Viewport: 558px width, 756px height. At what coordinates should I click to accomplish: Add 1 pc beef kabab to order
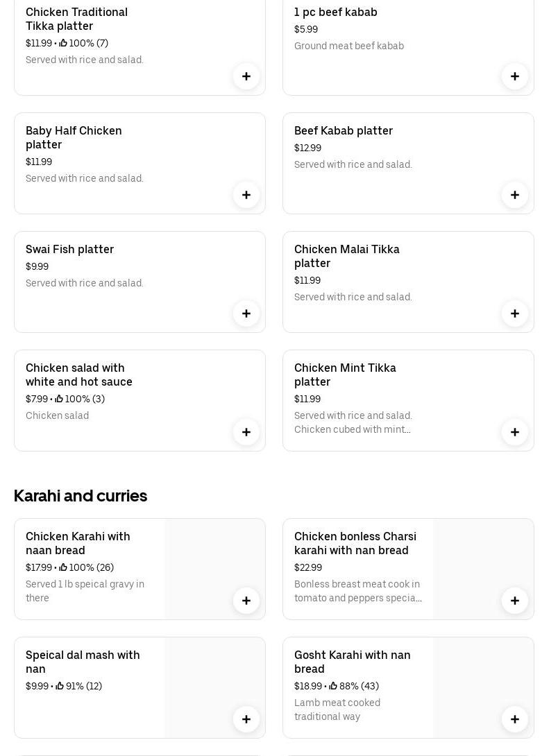tap(515, 76)
